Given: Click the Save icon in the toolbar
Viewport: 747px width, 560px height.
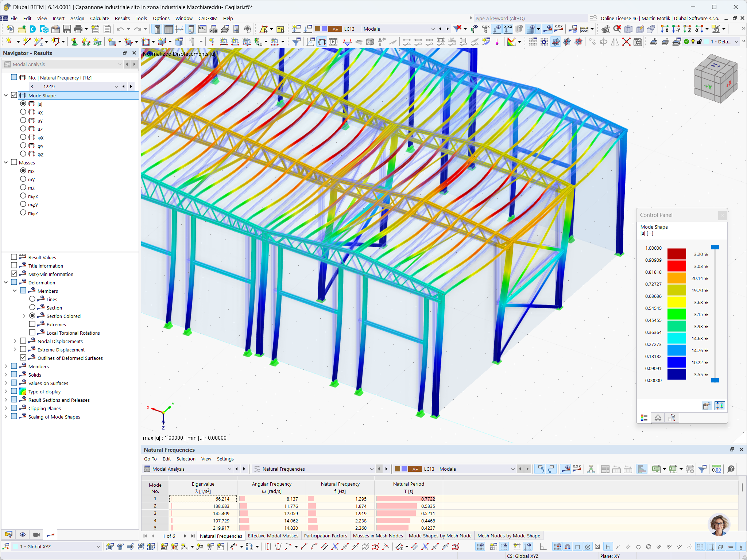Looking at the screenshot, I should [x=67, y=30].
